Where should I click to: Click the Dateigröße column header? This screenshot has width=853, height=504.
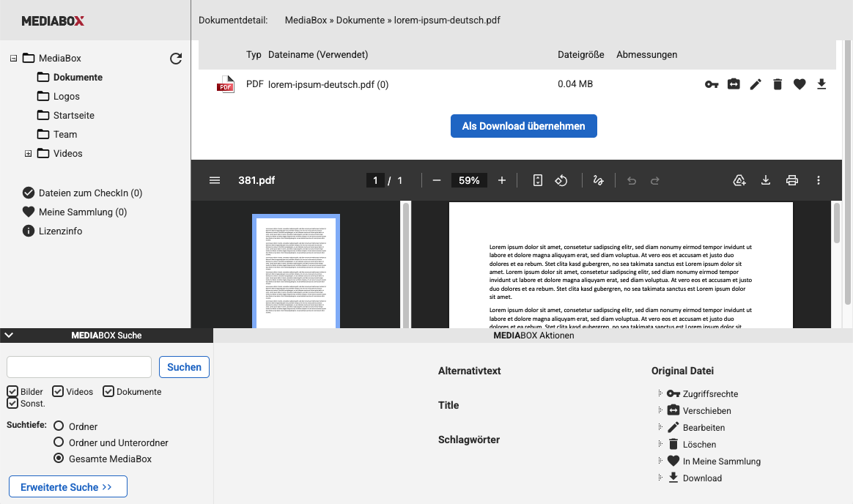point(580,54)
